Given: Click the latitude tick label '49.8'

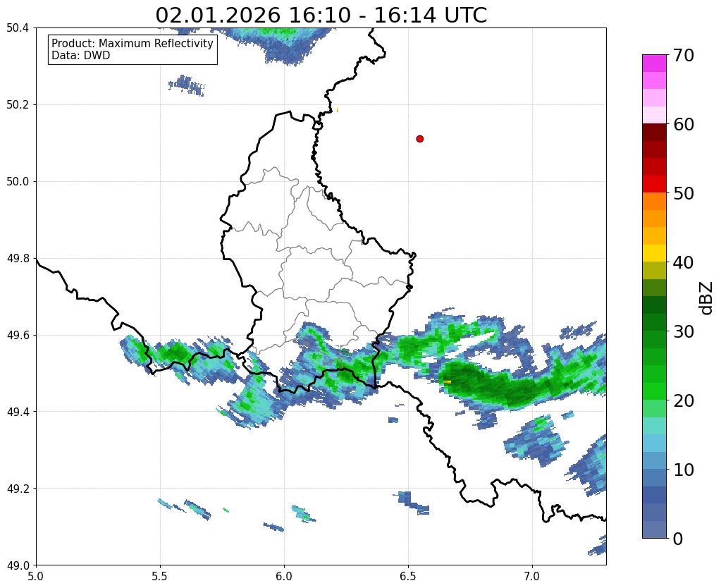Looking at the screenshot, I should tap(18, 259).
